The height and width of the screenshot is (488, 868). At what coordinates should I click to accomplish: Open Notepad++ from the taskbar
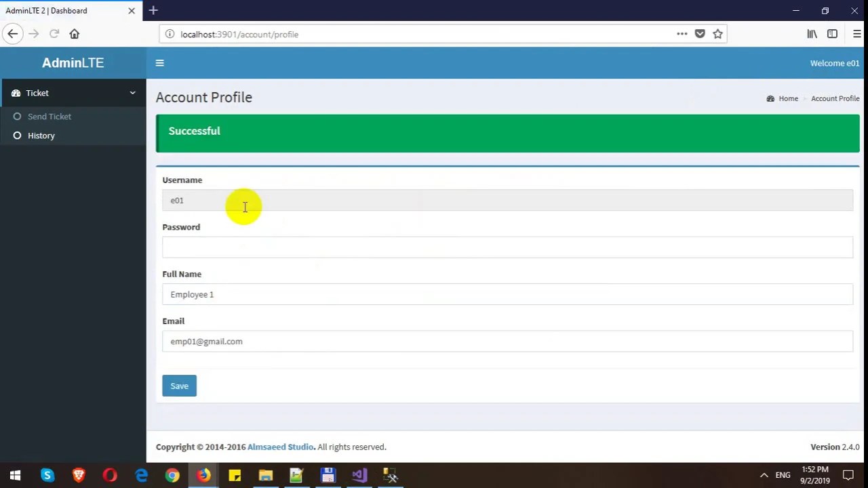(296, 475)
